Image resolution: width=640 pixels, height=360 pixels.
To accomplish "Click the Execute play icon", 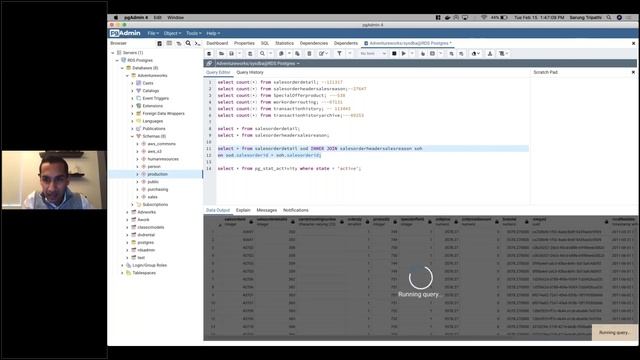I will (404, 53).
